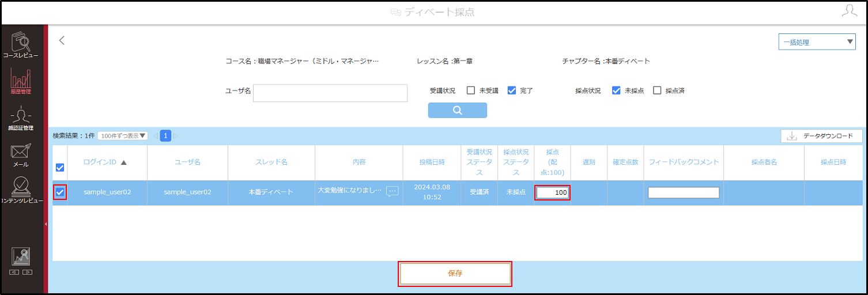Click the right arrow button under sidebar image icon
Screen dimensions: 868x295
(27, 272)
